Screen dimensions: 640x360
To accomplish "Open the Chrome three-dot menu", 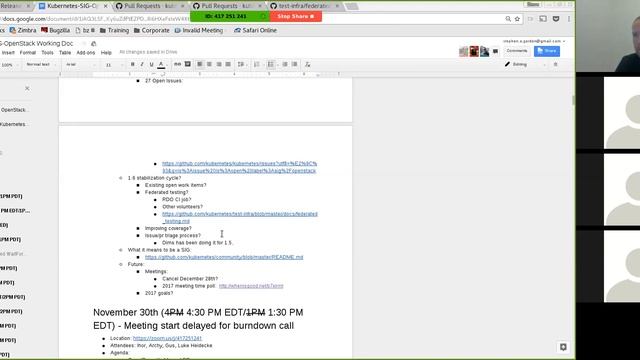I will pos(569,19).
